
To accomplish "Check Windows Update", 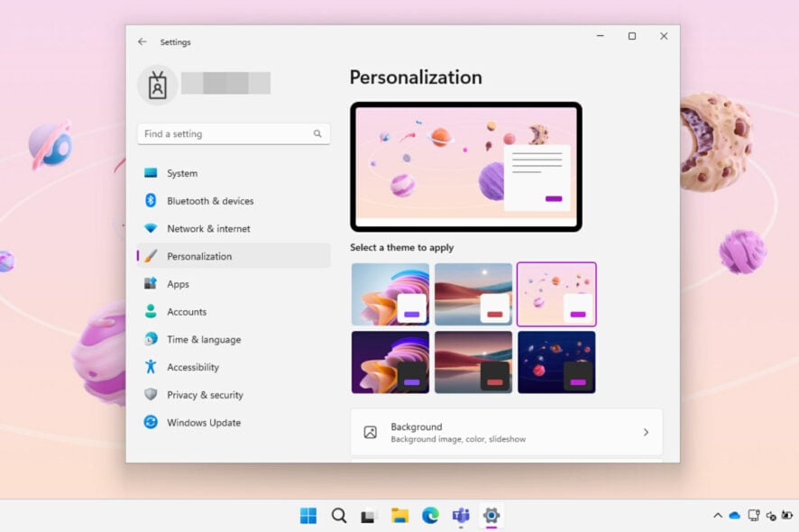I will pyautogui.click(x=204, y=422).
